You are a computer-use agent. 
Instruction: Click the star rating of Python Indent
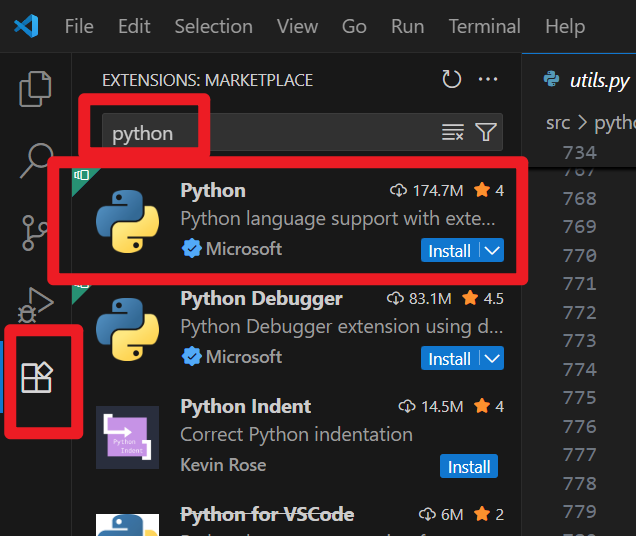click(x=489, y=406)
